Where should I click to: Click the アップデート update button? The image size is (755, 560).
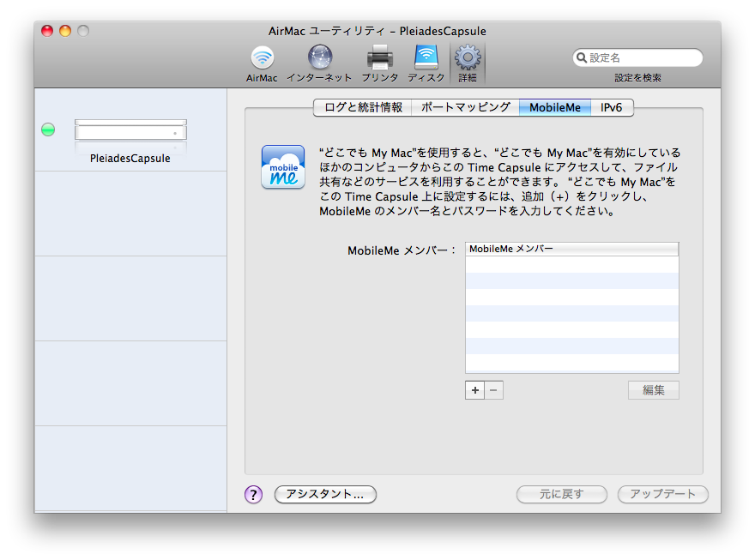pyautogui.click(x=662, y=494)
